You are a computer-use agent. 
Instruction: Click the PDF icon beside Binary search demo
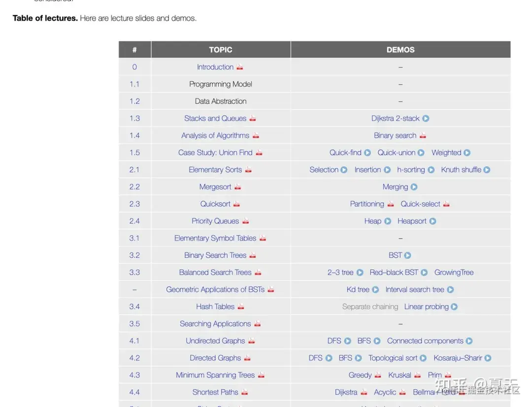point(423,135)
